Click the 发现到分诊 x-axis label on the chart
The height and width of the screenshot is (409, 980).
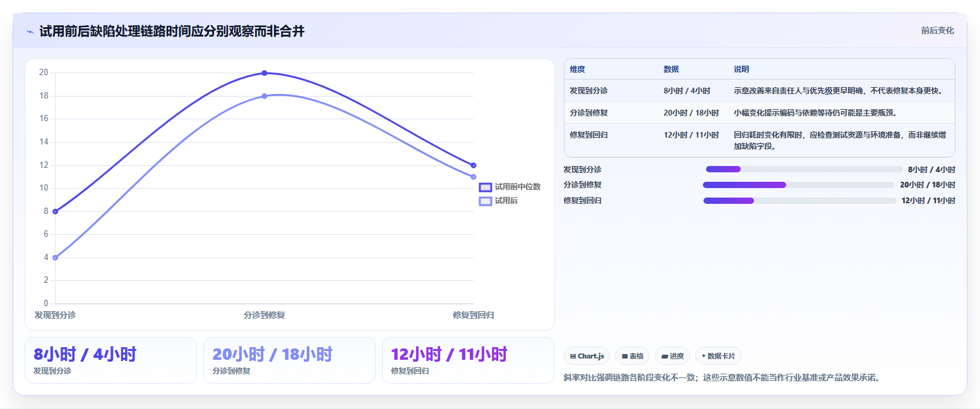[x=55, y=314]
